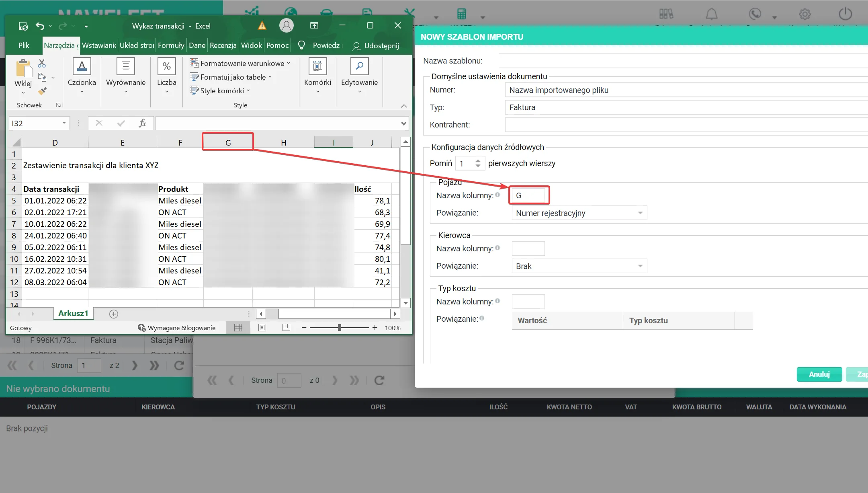Image resolution: width=868 pixels, height=493 pixels.
Task: Open the Liczba number format icon
Action: pyautogui.click(x=166, y=66)
